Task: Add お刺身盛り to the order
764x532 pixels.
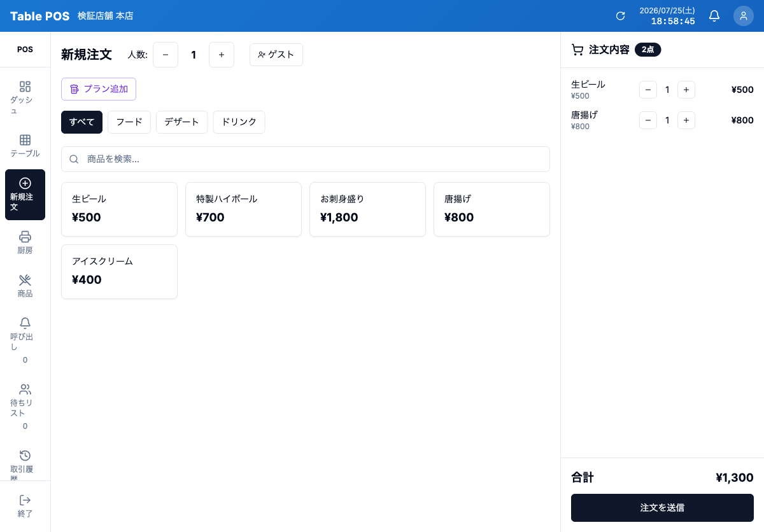Action: click(367, 209)
